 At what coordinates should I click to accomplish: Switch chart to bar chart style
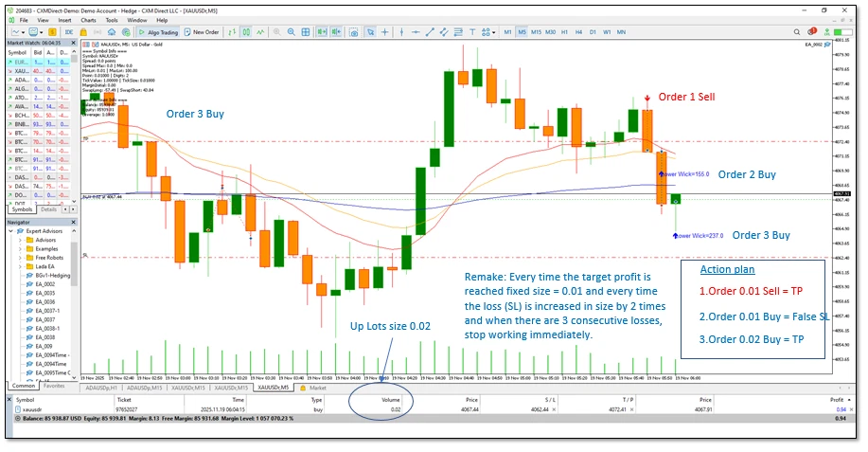click(x=231, y=32)
